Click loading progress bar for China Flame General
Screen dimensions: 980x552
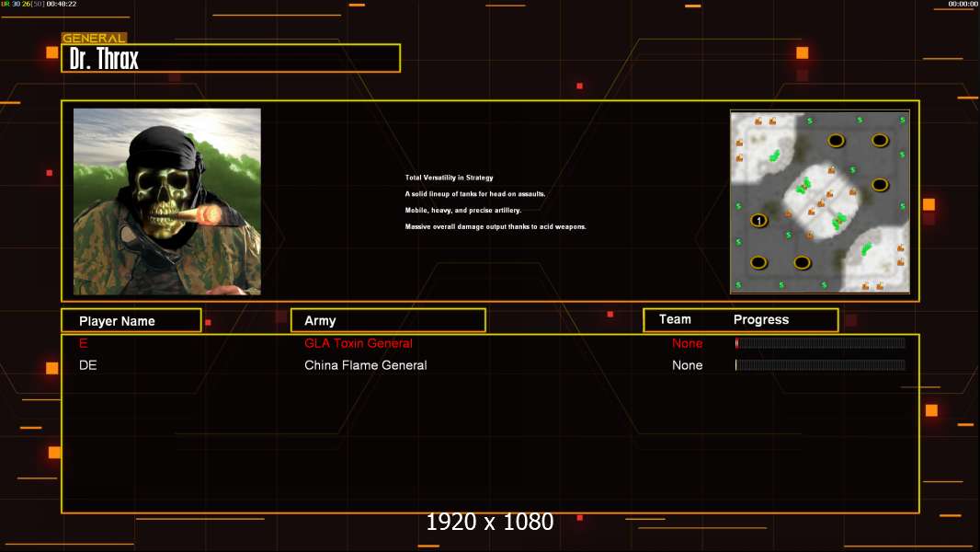pyautogui.click(x=820, y=365)
